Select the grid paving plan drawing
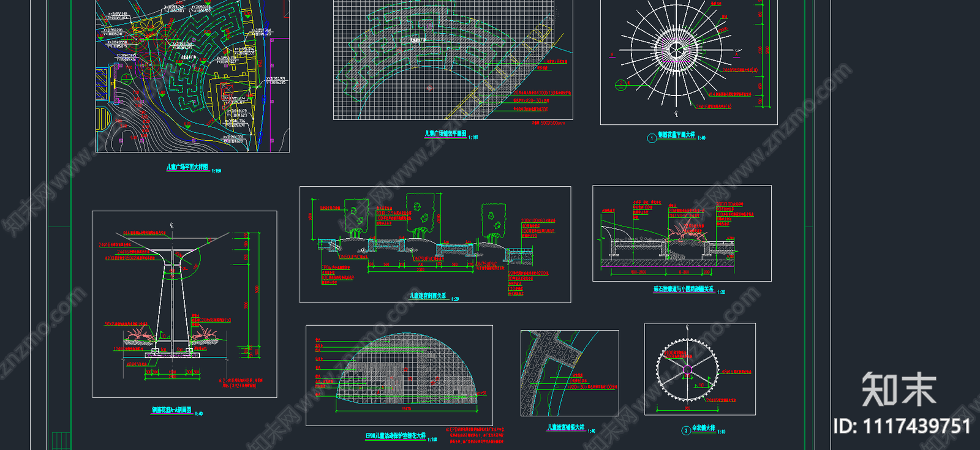The image size is (980, 450). 444,58
